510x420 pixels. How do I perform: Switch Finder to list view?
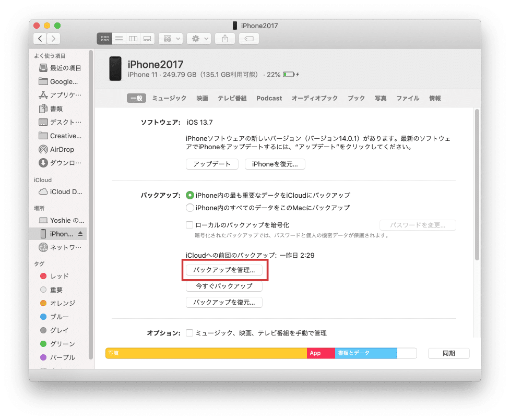coord(119,39)
